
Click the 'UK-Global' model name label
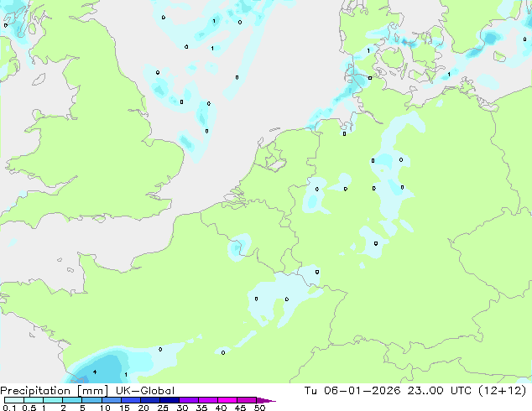point(145,391)
